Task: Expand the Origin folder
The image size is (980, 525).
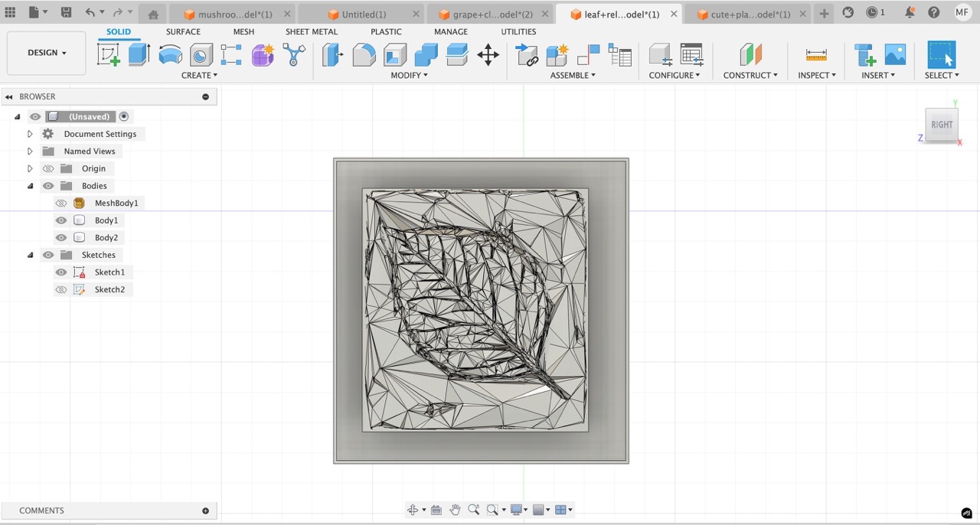Action: click(x=30, y=168)
